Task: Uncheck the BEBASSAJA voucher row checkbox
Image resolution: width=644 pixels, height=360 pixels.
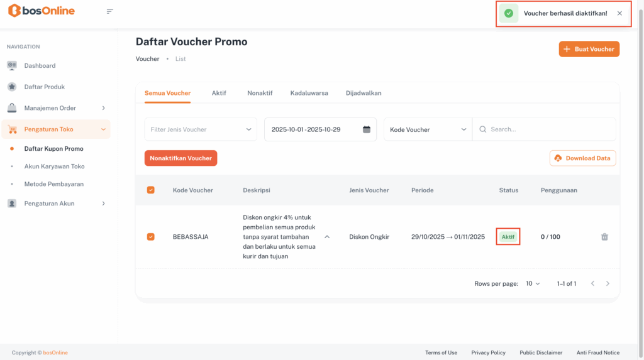Action: pyautogui.click(x=150, y=237)
